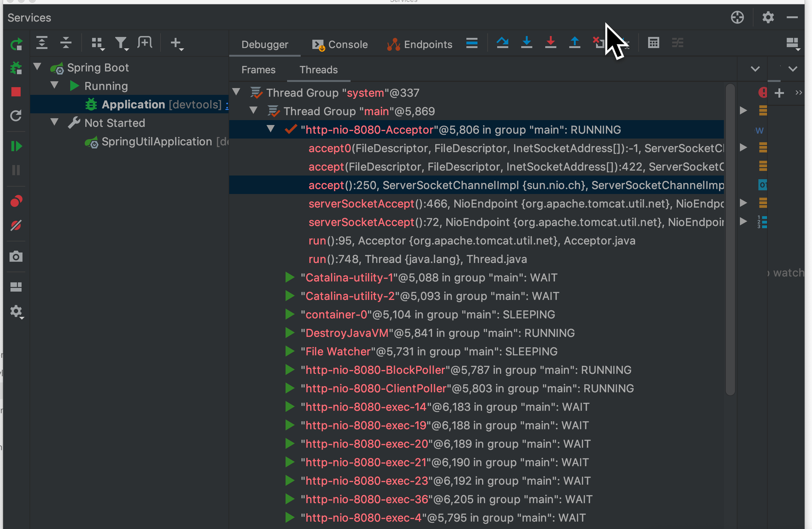This screenshot has height=529, width=812.
Task: Open View Breakpoints dialog
Action: point(16,201)
